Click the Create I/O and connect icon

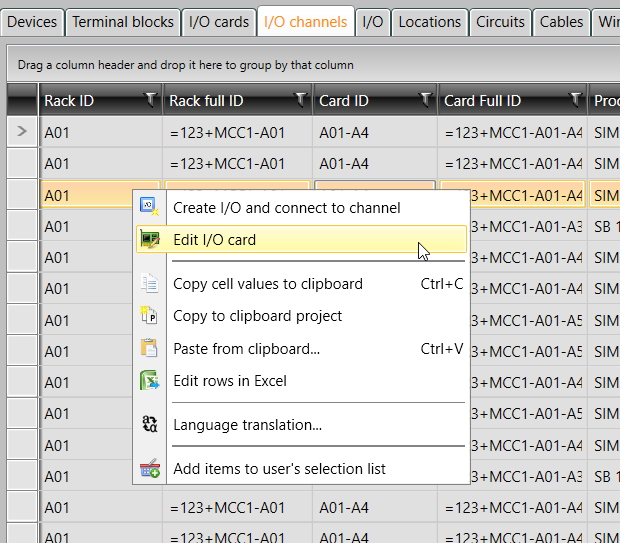(x=149, y=207)
